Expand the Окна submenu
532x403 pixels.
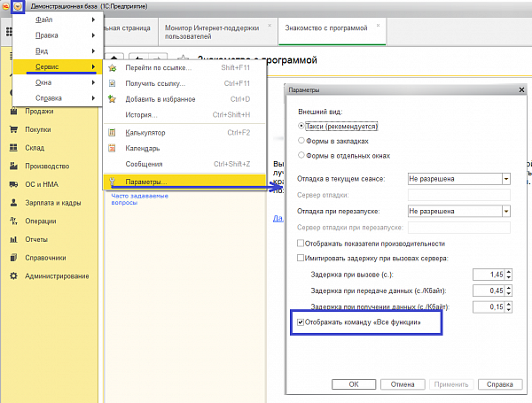click(x=58, y=82)
